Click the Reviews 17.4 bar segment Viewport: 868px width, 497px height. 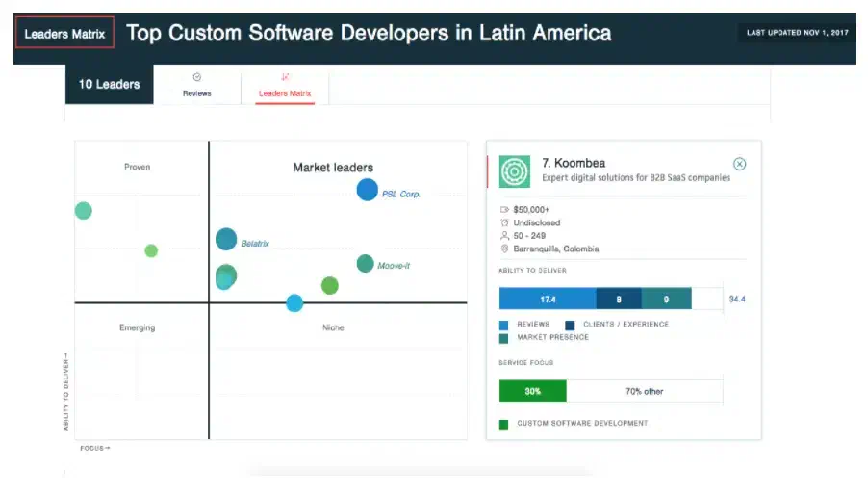pyautogui.click(x=548, y=299)
